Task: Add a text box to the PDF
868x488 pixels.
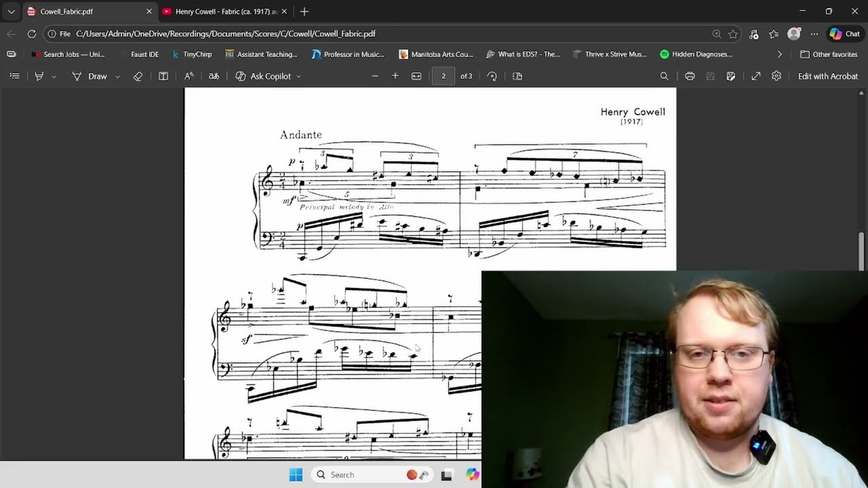Action: (x=163, y=77)
